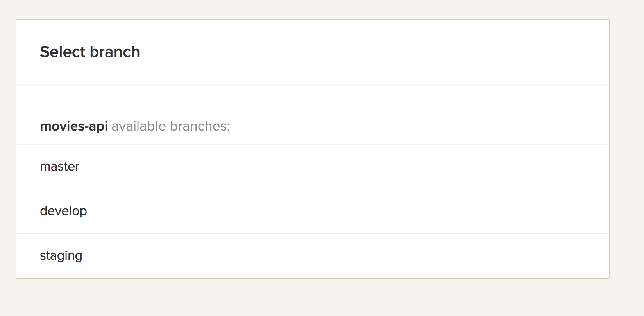The image size is (644, 316).
Task: Click the Select branch heading
Action: point(90,52)
